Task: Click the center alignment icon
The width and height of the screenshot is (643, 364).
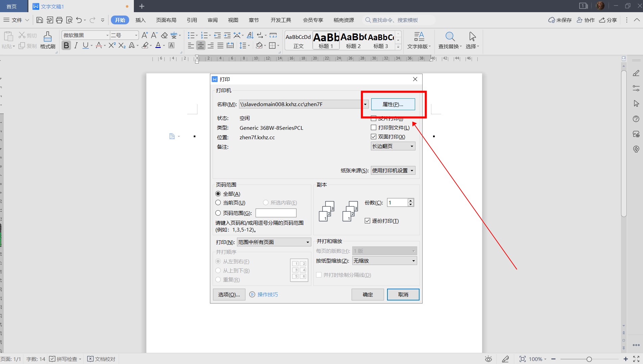Action: pyautogui.click(x=201, y=46)
